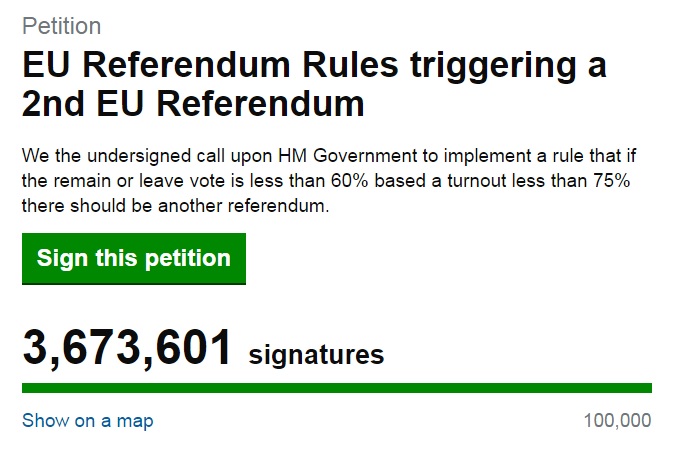
Task: Click the word 'triggering' in the title
Action: click(x=493, y=67)
